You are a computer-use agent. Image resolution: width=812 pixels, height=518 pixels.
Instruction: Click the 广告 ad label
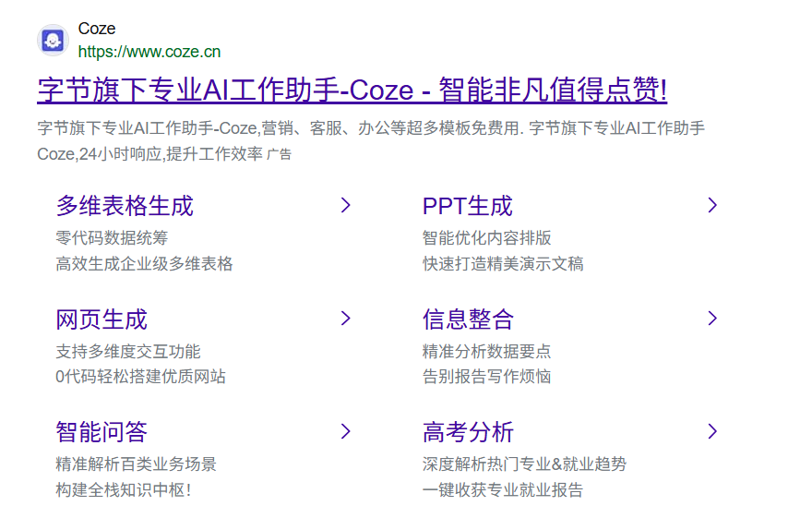(279, 154)
